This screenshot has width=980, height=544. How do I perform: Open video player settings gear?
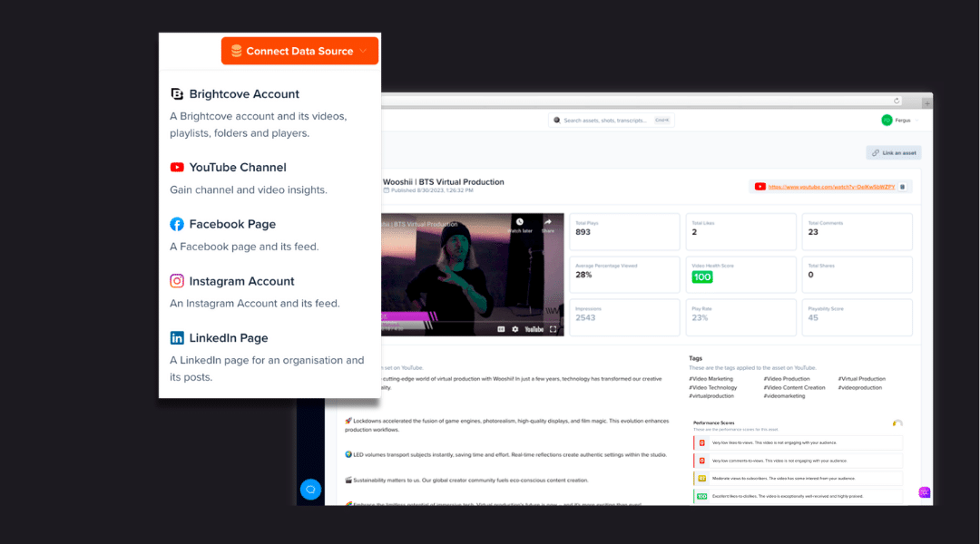[x=515, y=329]
